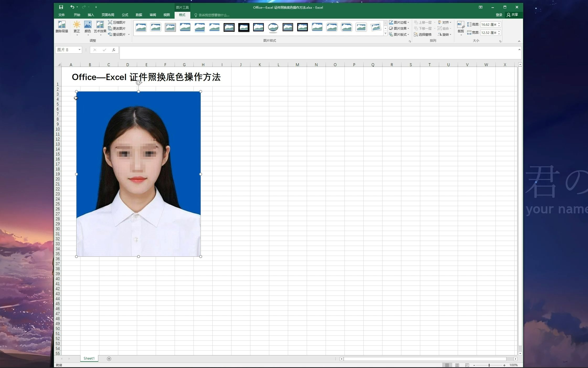Open the Name Box dropdown arrow

[x=79, y=50]
